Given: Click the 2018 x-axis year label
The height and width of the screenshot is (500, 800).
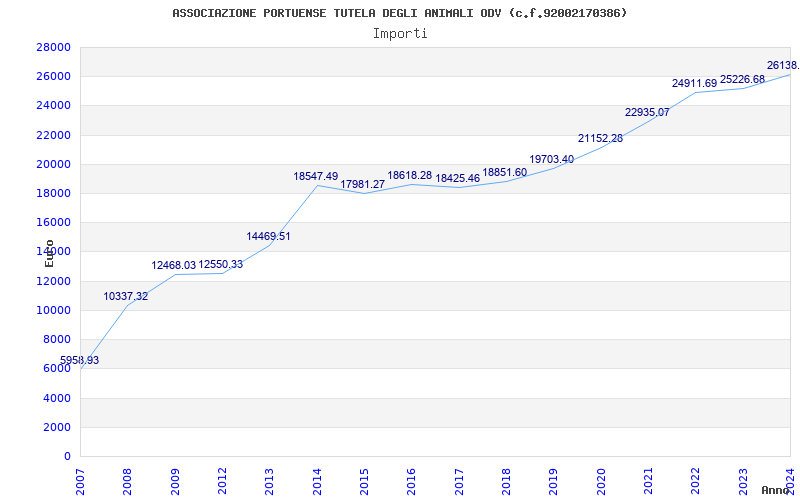Looking at the screenshot, I should pyautogui.click(x=506, y=481).
